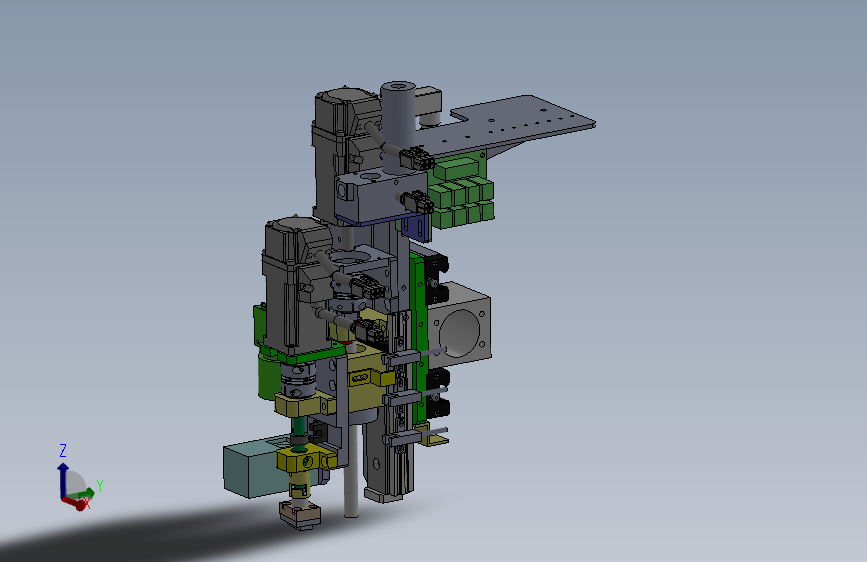Screen dimensions: 867x562
Task: Select the green vertical backing plate beside the rail
Action: [419, 337]
